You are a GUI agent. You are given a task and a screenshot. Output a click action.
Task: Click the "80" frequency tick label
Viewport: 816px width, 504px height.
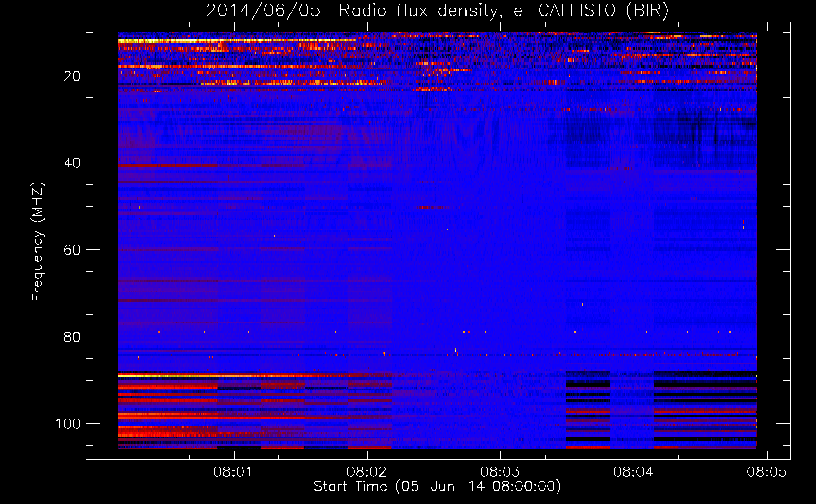pos(73,337)
